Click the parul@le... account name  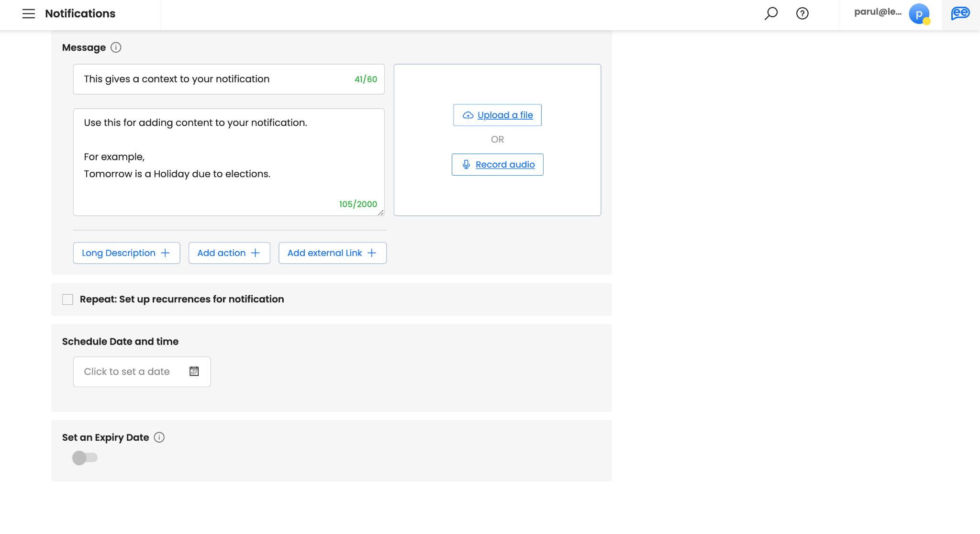click(878, 12)
